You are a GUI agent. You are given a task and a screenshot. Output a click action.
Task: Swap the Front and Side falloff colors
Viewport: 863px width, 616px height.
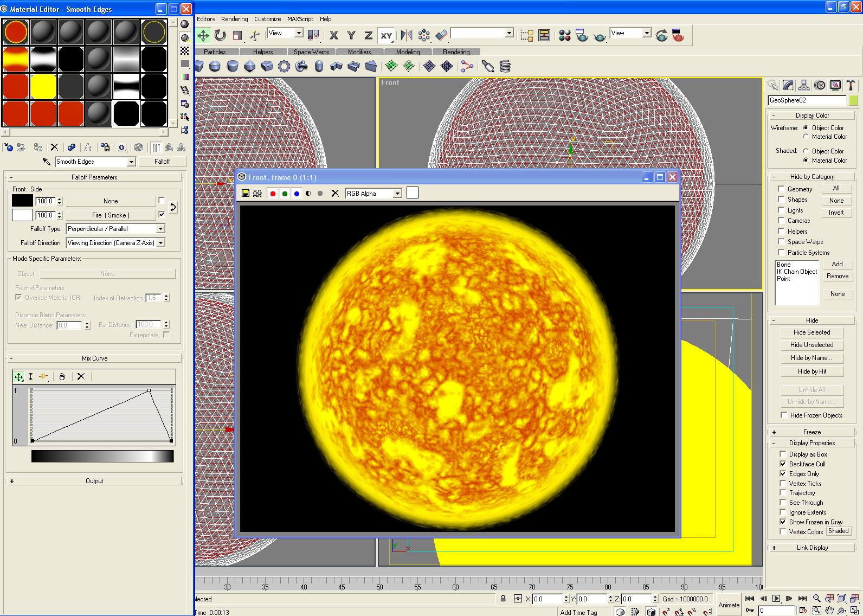[x=173, y=207]
